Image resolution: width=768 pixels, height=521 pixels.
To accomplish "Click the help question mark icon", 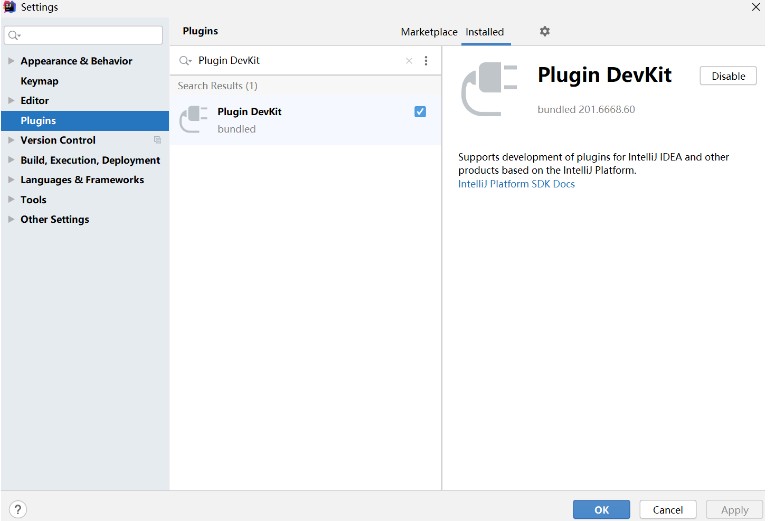I will 18,509.
